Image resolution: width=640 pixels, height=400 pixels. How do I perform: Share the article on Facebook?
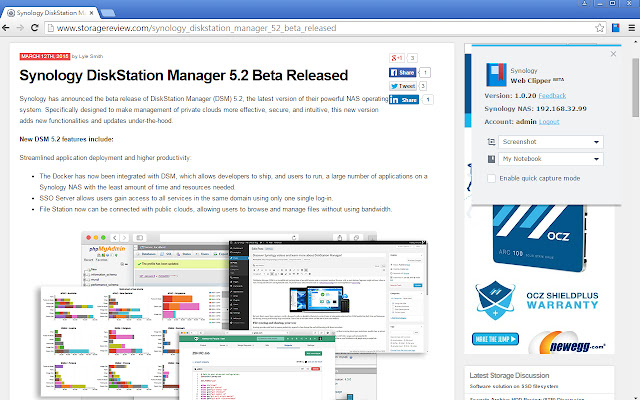(402, 73)
